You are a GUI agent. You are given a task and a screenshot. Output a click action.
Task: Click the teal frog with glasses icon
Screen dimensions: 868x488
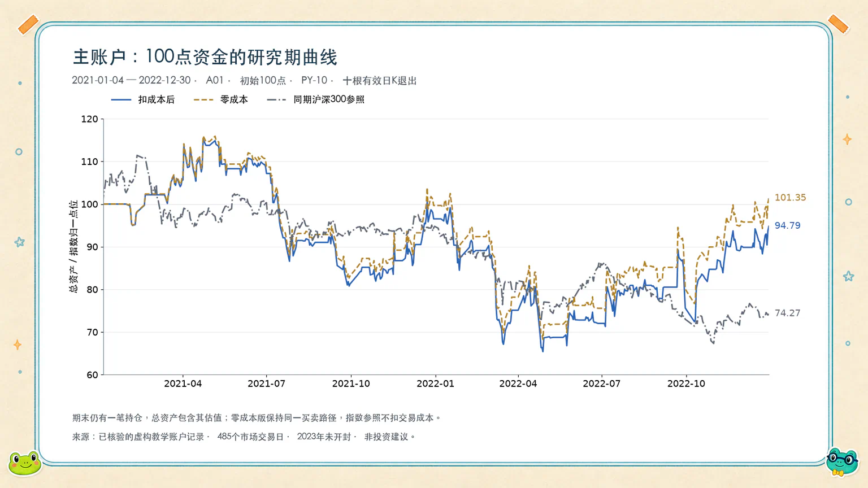(x=842, y=462)
